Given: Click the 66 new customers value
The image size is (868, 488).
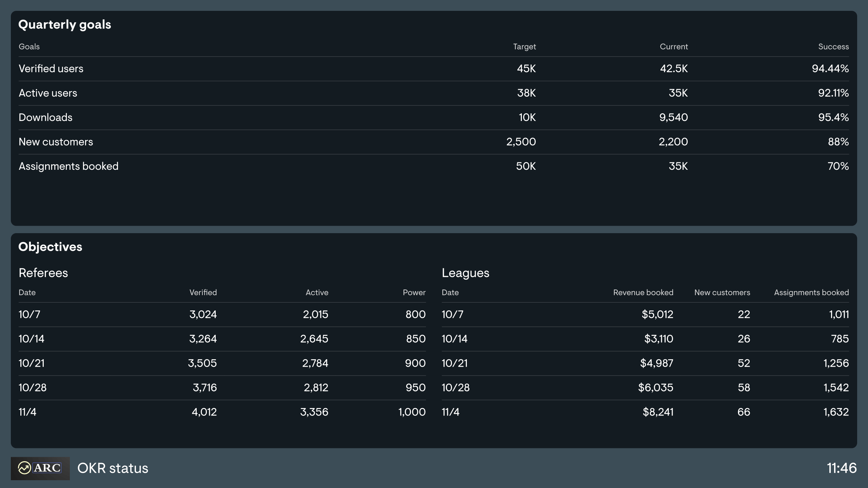Looking at the screenshot, I should pos(744,412).
